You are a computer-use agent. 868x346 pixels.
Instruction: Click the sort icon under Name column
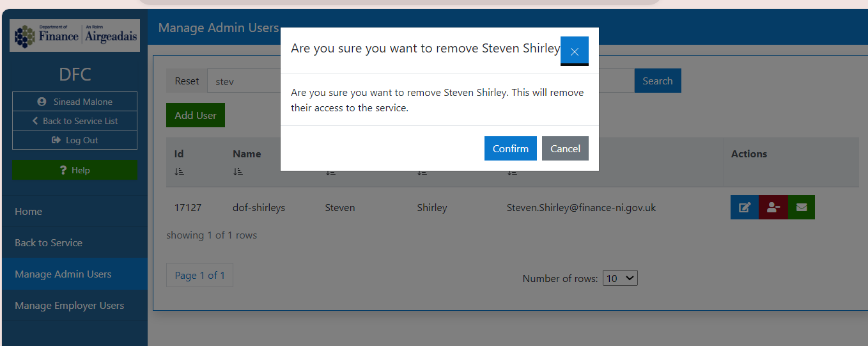tap(238, 171)
